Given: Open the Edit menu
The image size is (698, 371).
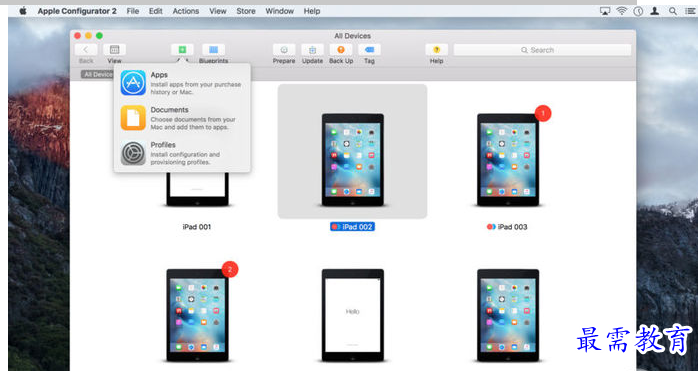Looking at the screenshot, I should [x=156, y=11].
